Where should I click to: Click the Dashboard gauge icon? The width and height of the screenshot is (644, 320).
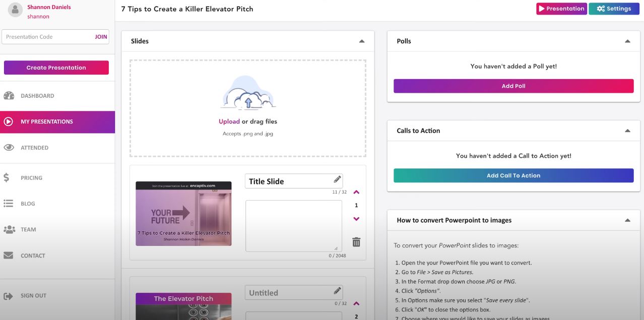pyautogui.click(x=9, y=96)
